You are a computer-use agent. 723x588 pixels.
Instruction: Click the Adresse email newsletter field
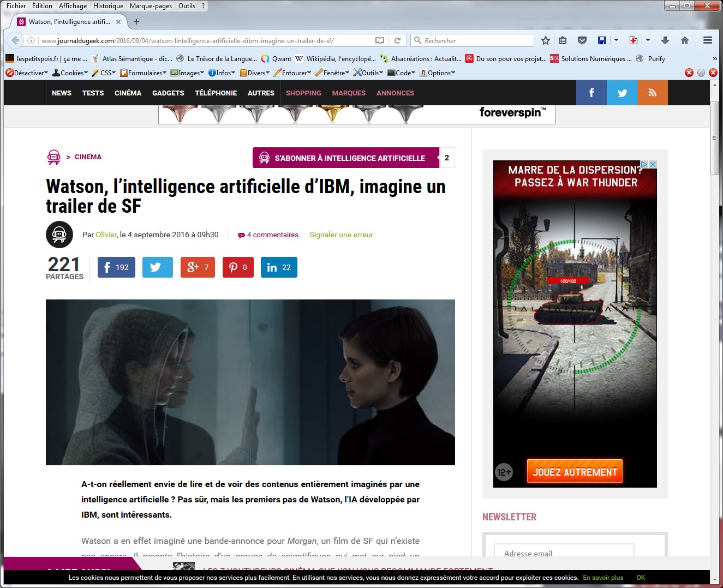pyautogui.click(x=564, y=553)
